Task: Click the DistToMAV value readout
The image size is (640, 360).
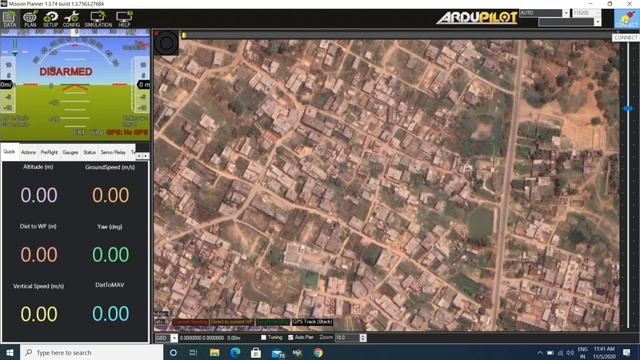Action: 111,314
